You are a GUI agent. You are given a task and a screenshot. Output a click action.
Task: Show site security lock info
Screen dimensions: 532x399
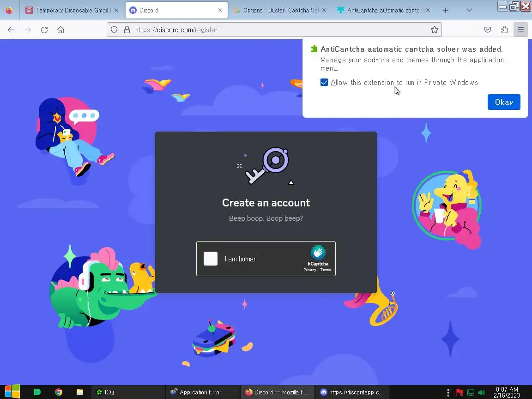click(x=127, y=30)
